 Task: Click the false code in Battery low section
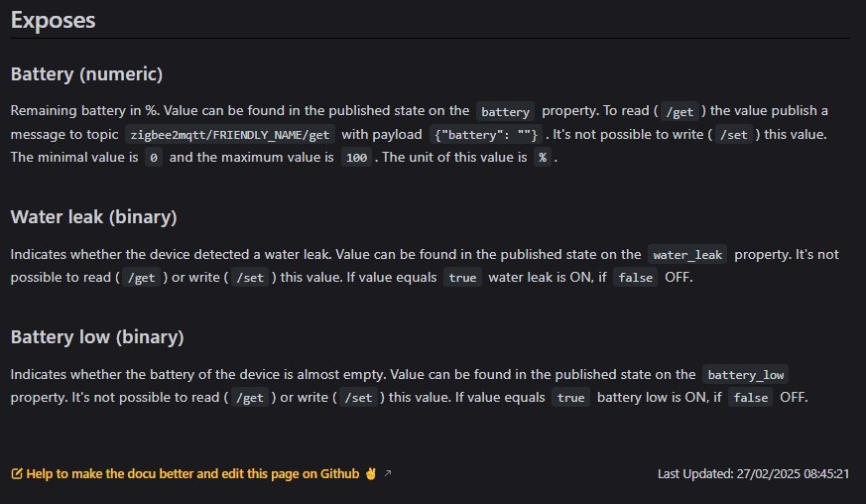(x=751, y=397)
